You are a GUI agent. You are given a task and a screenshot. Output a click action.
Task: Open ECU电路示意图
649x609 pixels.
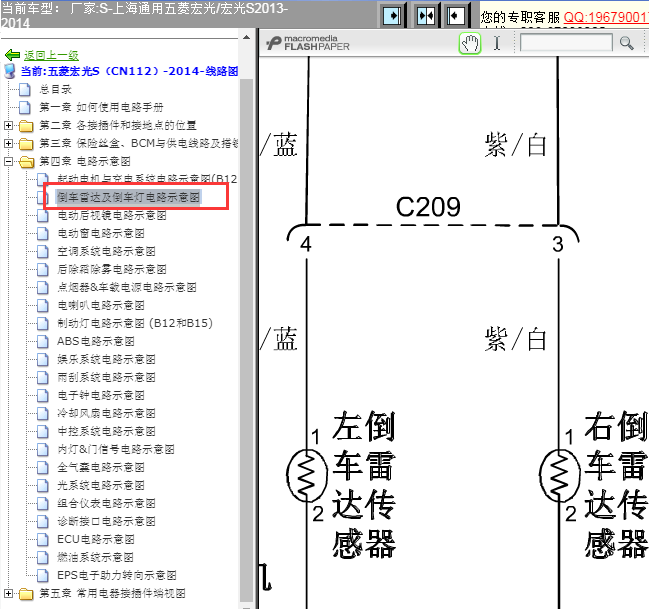tap(96, 539)
